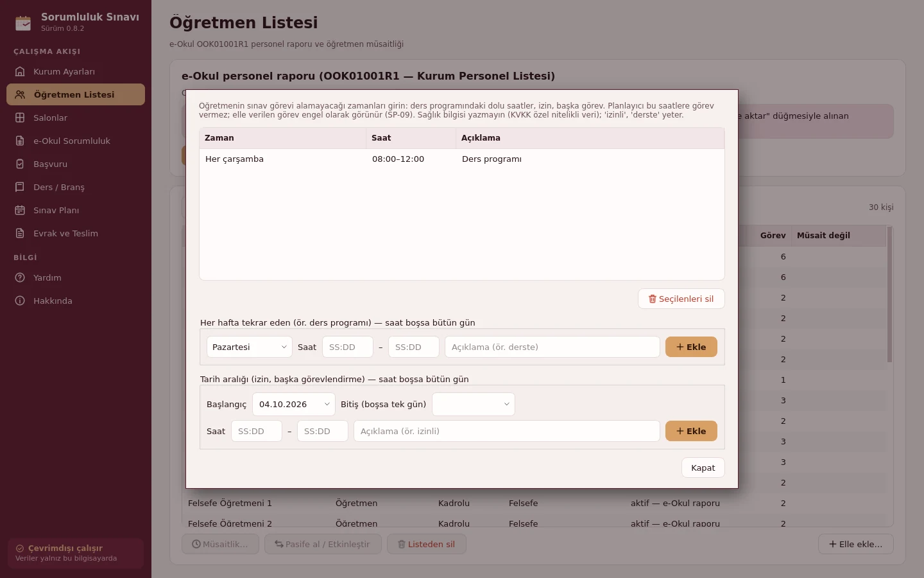Image resolution: width=924 pixels, height=578 pixels.
Task: Add date range slot with Ekle
Action: (691, 431)
